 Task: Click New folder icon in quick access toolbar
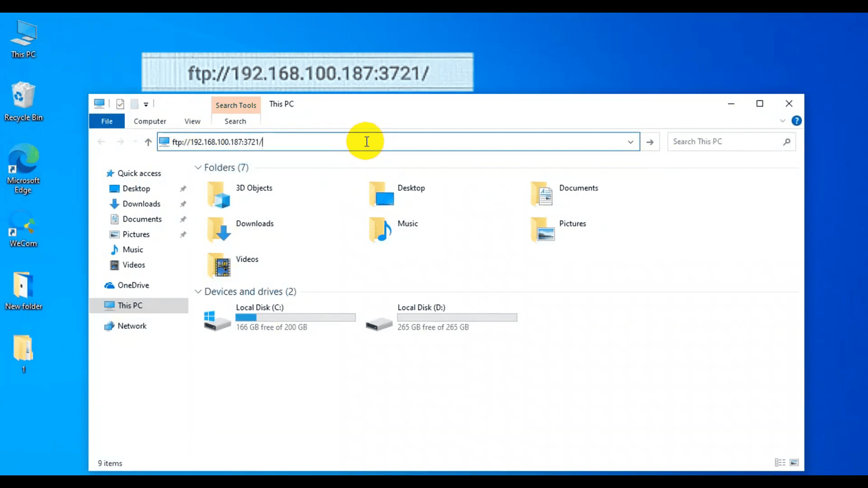click(x=134, y=104)
